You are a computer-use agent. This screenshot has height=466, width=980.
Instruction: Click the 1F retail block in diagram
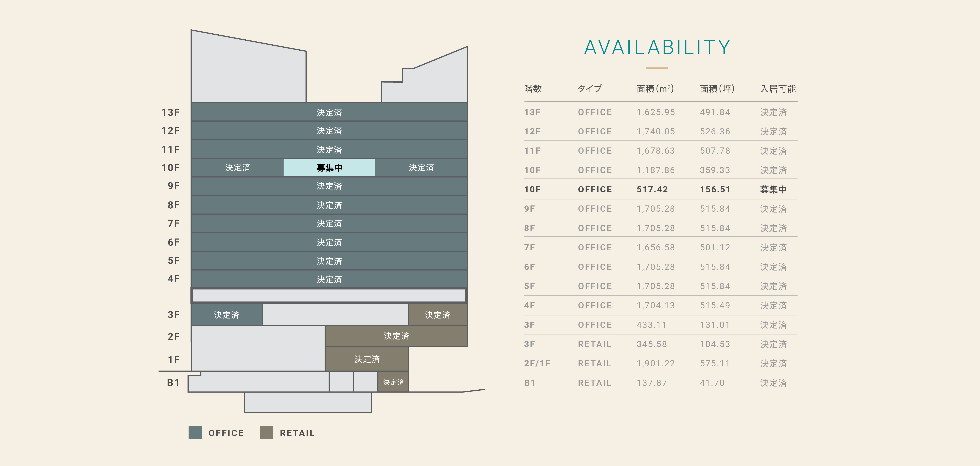(367, 359)
